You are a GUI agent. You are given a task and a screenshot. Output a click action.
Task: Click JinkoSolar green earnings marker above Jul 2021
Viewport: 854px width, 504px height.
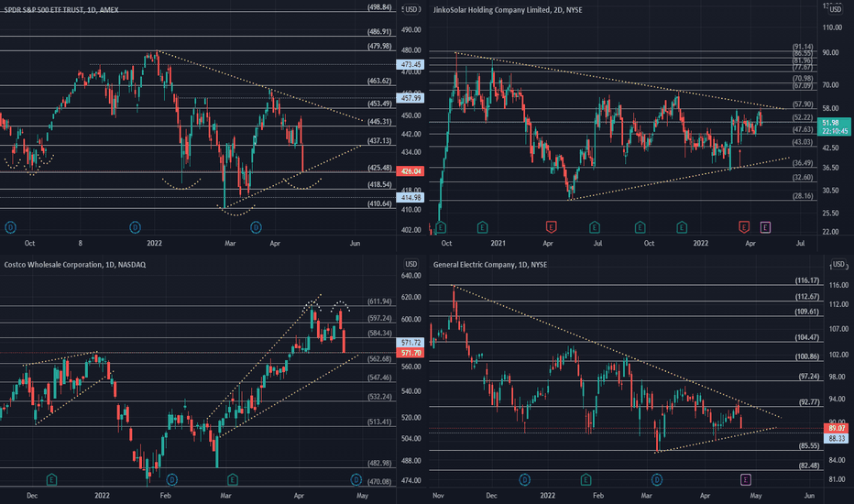pyautogui.click(x=595, y=227)
